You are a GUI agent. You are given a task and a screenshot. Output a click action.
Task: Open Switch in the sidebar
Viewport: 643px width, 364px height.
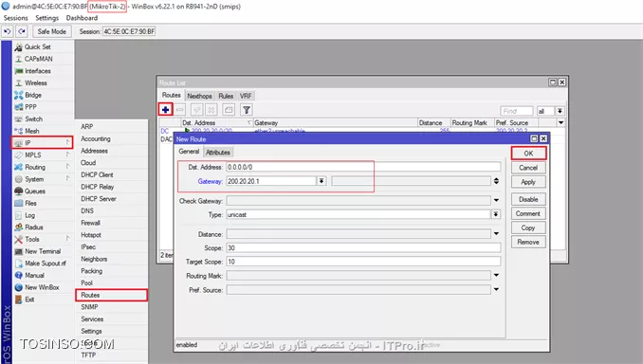point(43,118)
